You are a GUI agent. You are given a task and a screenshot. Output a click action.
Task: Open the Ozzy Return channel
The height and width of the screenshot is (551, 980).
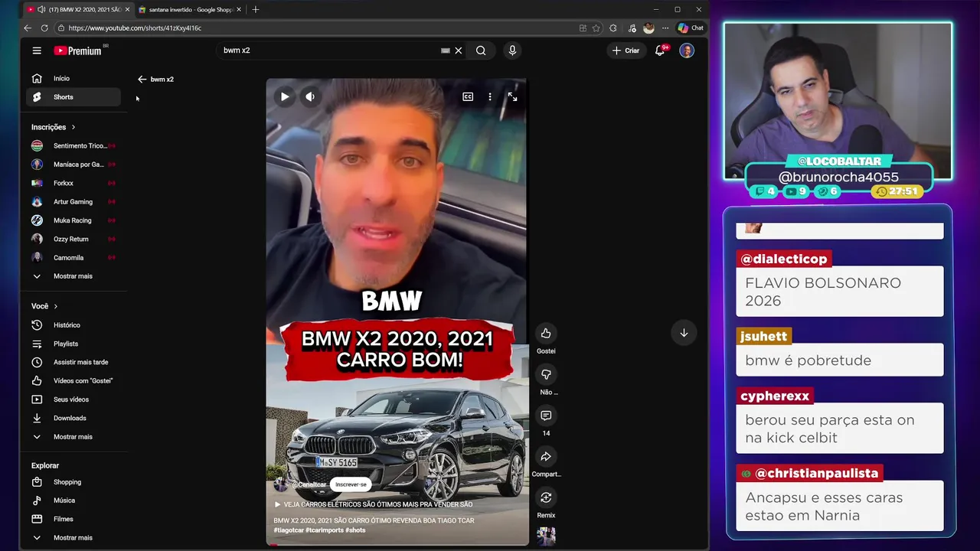coord(73,239)
